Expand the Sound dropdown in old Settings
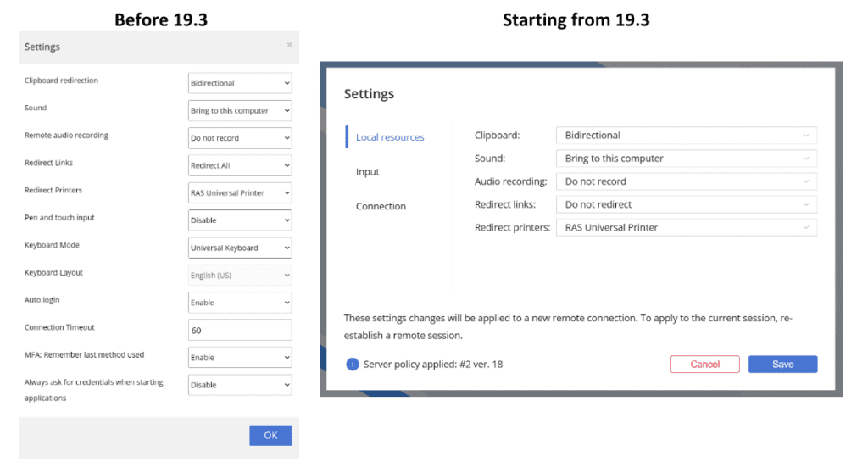 [240, 110]
